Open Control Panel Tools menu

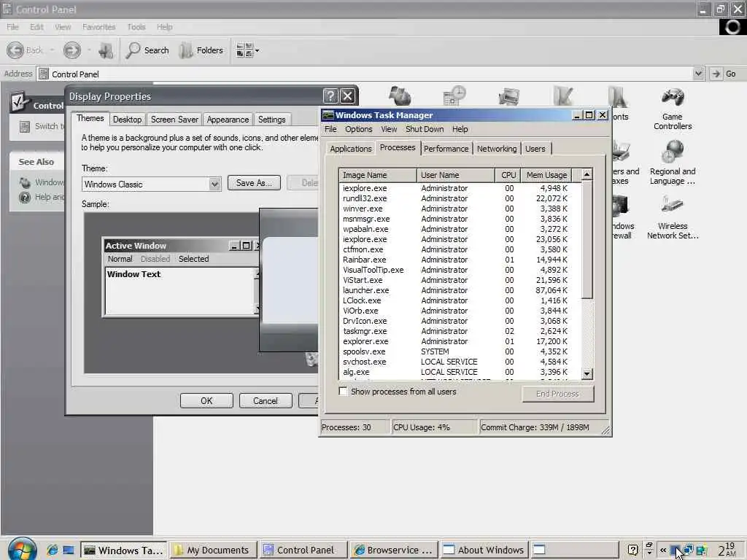[x=136, y=27]
